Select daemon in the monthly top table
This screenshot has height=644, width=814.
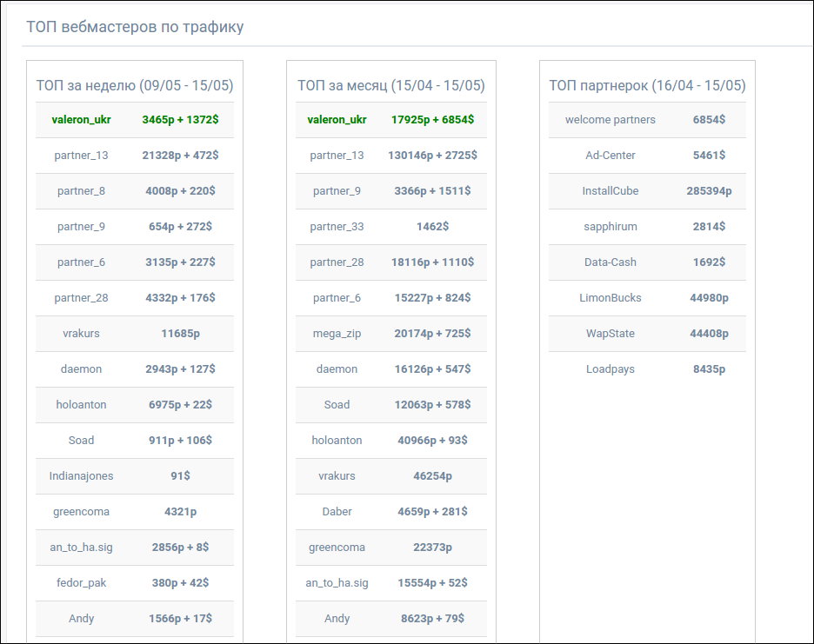coord(337,369)
